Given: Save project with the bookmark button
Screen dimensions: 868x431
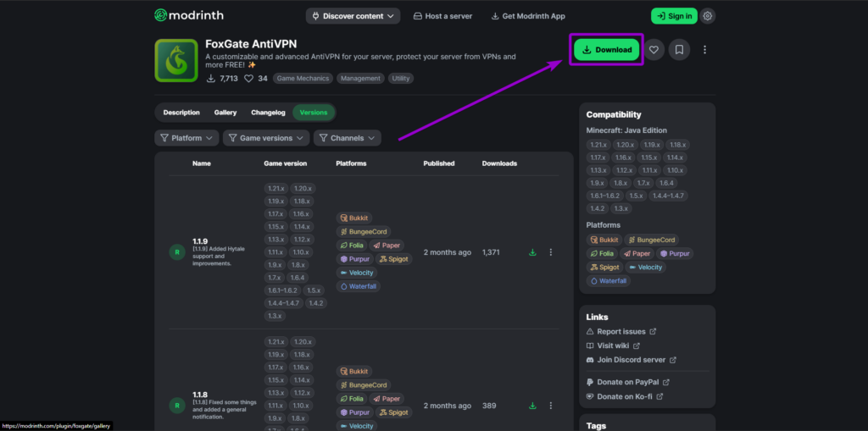Looking at the screenshot, I should [x=679, y=50].
